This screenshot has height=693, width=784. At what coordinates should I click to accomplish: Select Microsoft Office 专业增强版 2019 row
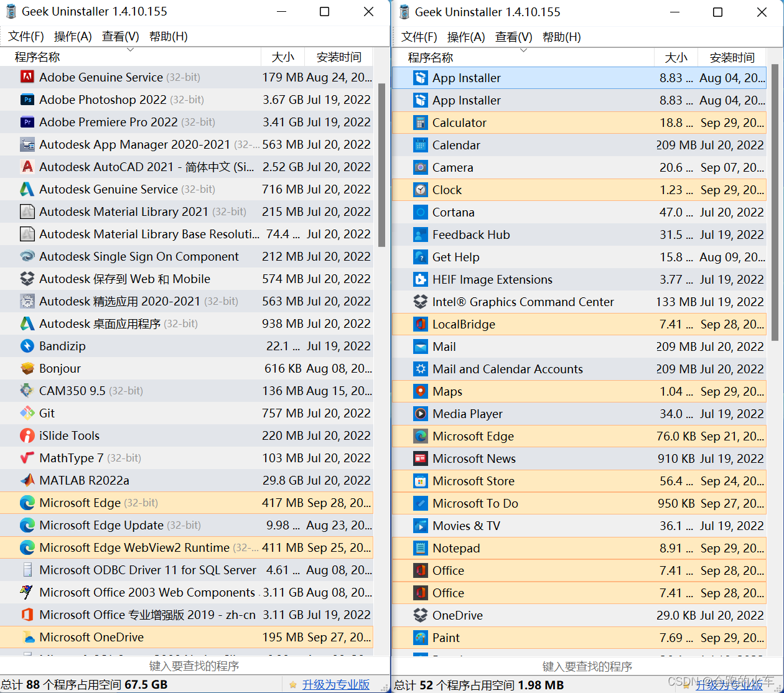(x=187, y=615)
